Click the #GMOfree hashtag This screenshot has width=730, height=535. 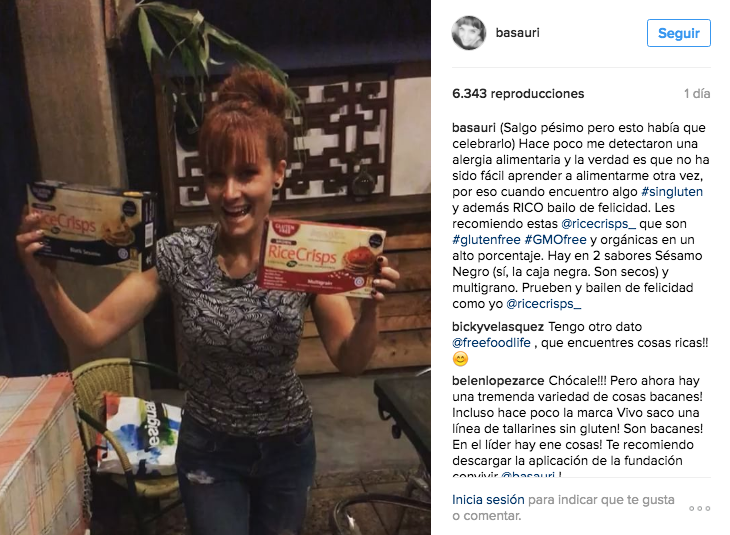pyautogui.click(x=555, y=240)
